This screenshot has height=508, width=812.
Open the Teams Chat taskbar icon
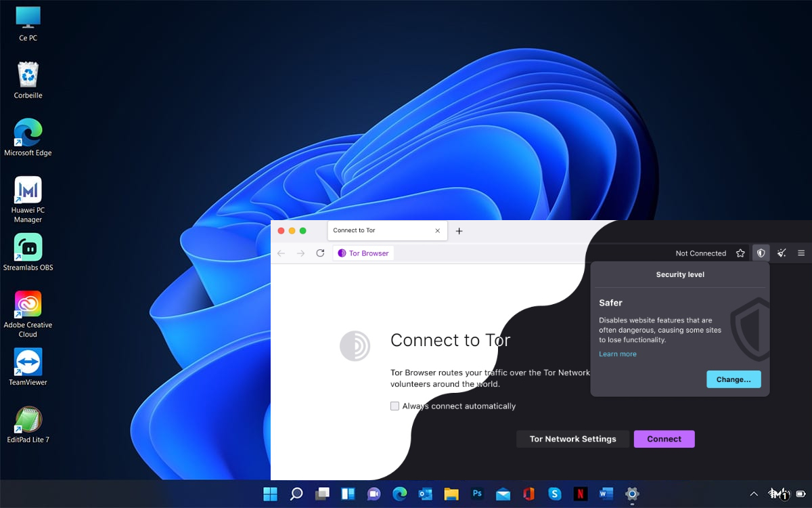pyautogui.click(x=374, y=494)
